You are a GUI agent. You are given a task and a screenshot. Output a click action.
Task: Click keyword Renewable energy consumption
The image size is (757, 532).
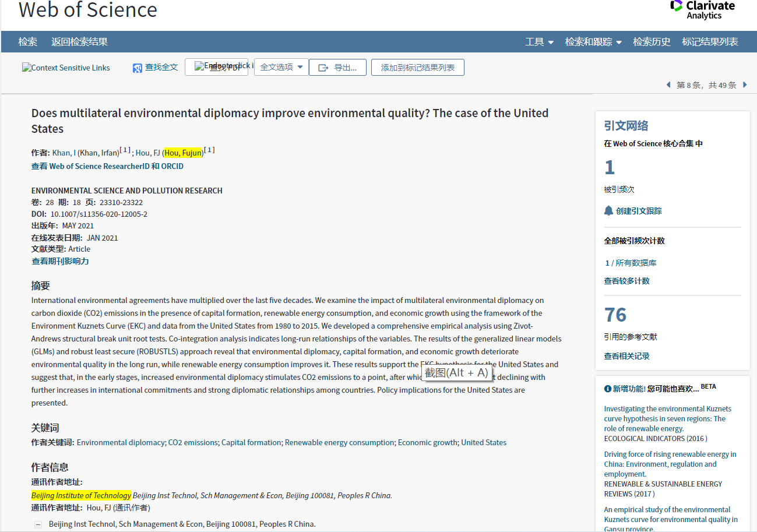[339, 442]
